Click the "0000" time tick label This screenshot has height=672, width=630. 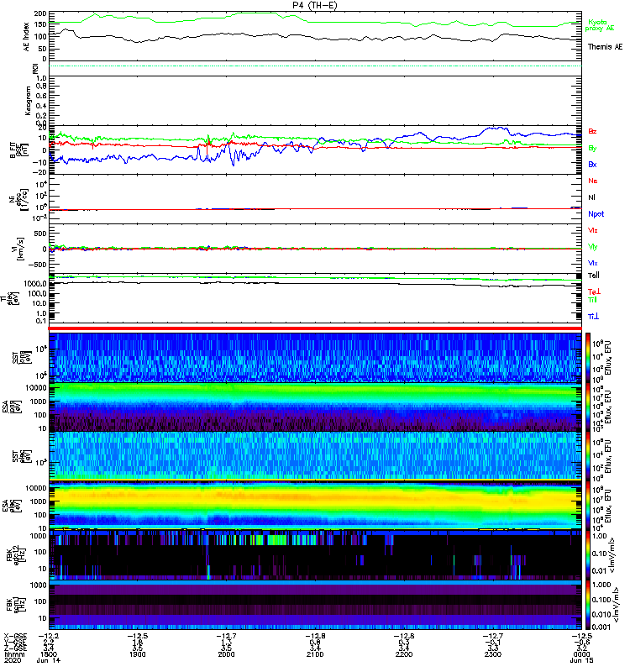[581, 654]
